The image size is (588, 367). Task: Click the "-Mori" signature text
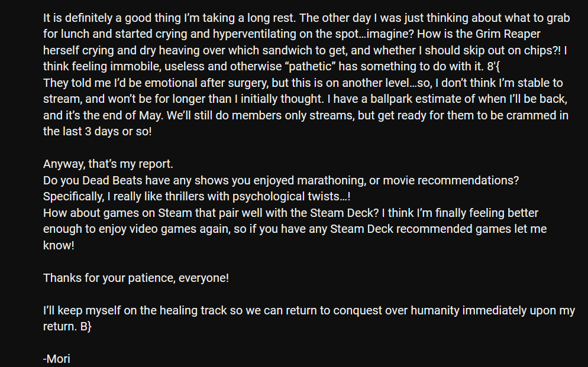click(x=57, y=359)
